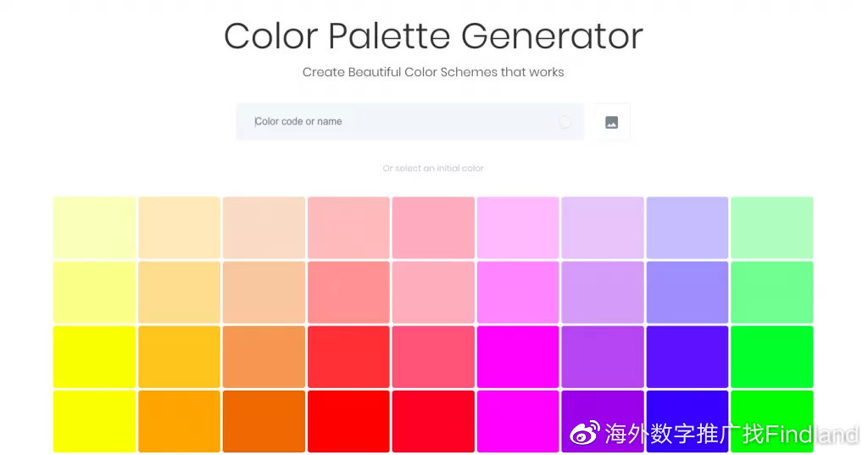868x455 pixels.
Task: Pick the pure yellow swatch in bottom row
Action: coord(95,421)
